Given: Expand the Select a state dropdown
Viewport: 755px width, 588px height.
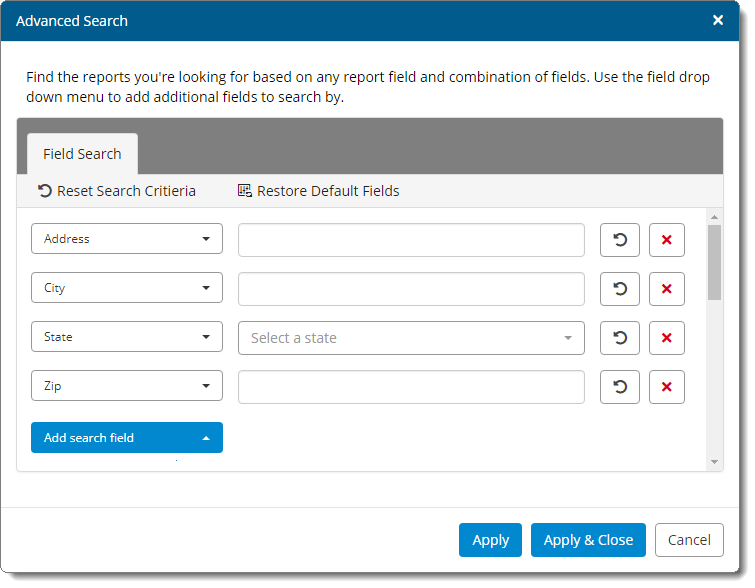Looking at the screenshot, I should point(411,338).
